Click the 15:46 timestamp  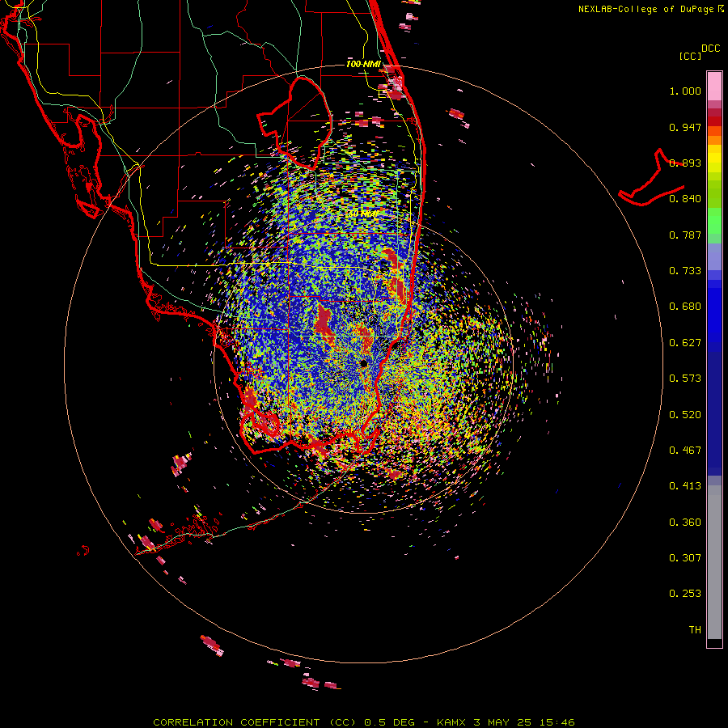(x=557, y=722)
